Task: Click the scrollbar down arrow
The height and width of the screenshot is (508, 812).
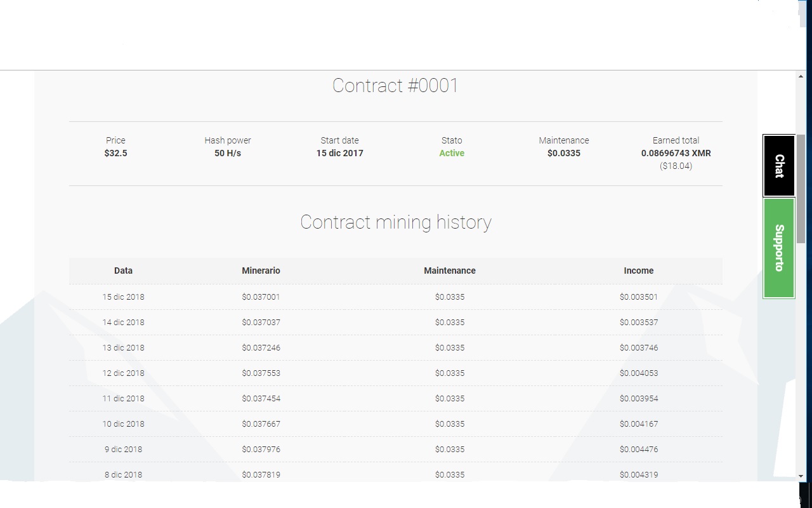Action: point(801,476)
